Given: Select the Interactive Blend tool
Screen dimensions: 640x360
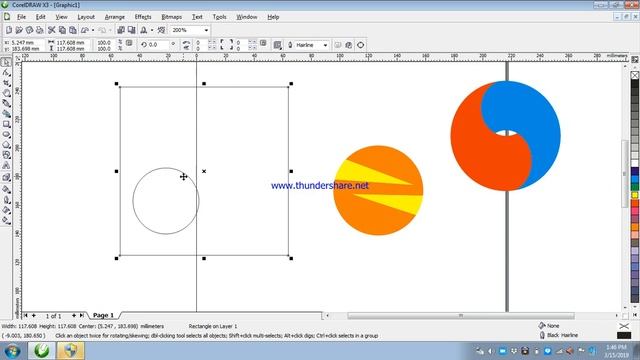Looking at the screenshot, I should (x=6, y=178).
